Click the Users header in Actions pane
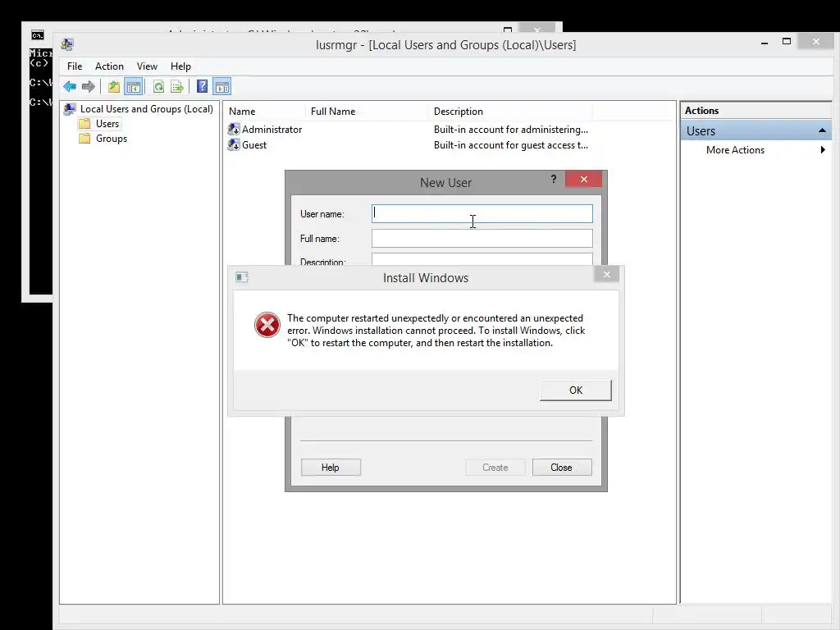The image size is (840, 630). pos(756,130)
